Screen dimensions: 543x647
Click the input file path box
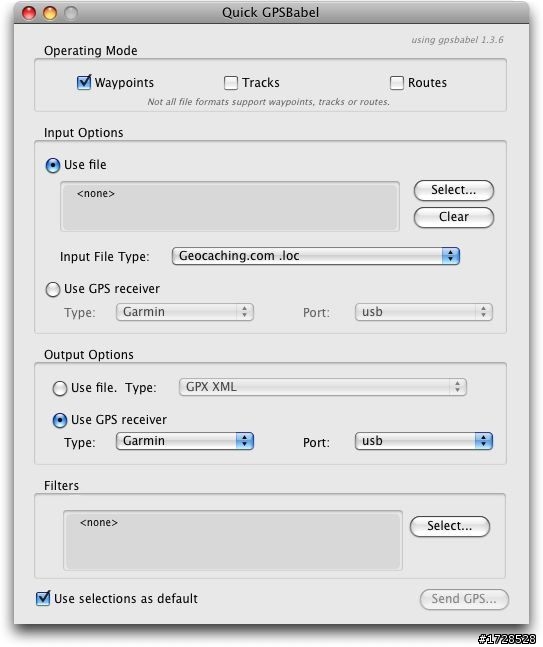(x=230, y=206)
